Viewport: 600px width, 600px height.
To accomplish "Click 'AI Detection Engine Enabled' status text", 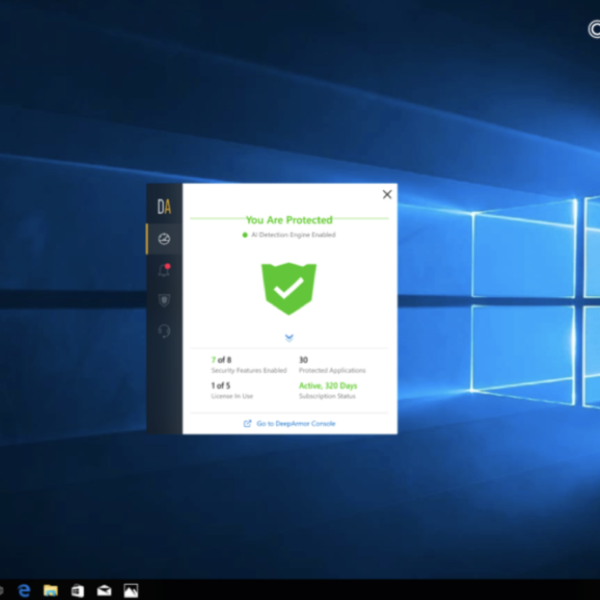I will [x=293, y=235].
